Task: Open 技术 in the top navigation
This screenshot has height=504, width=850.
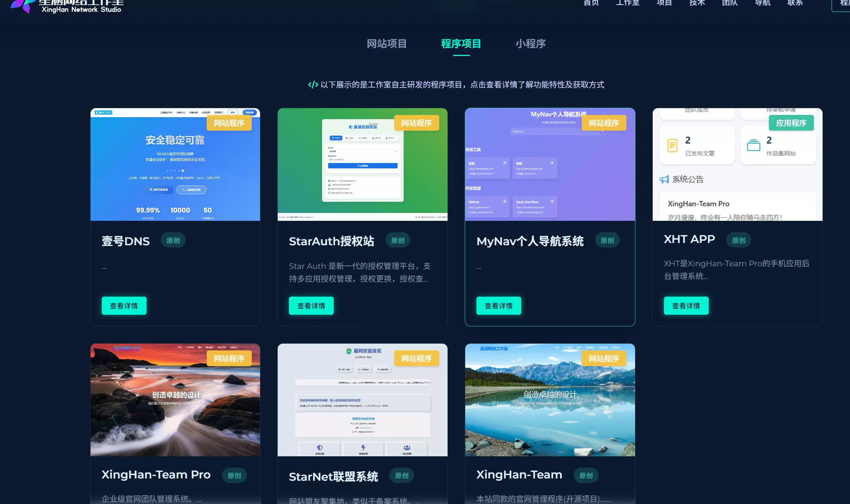Action: click(x=697, y=3)
